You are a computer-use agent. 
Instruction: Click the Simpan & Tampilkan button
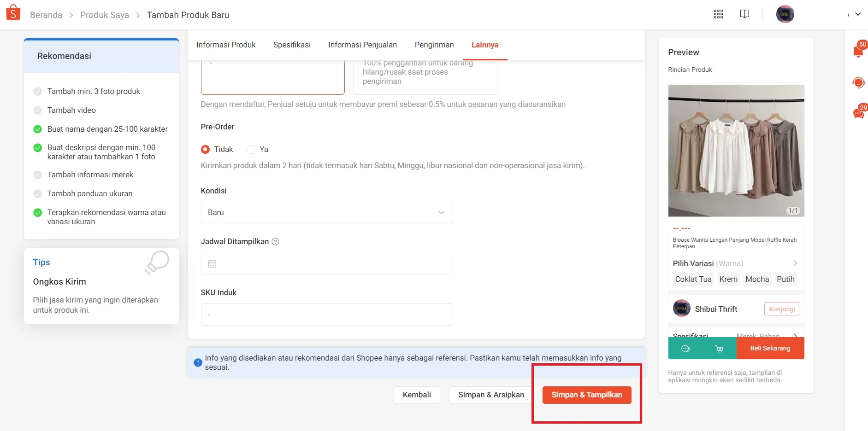[x=586, y=395]
